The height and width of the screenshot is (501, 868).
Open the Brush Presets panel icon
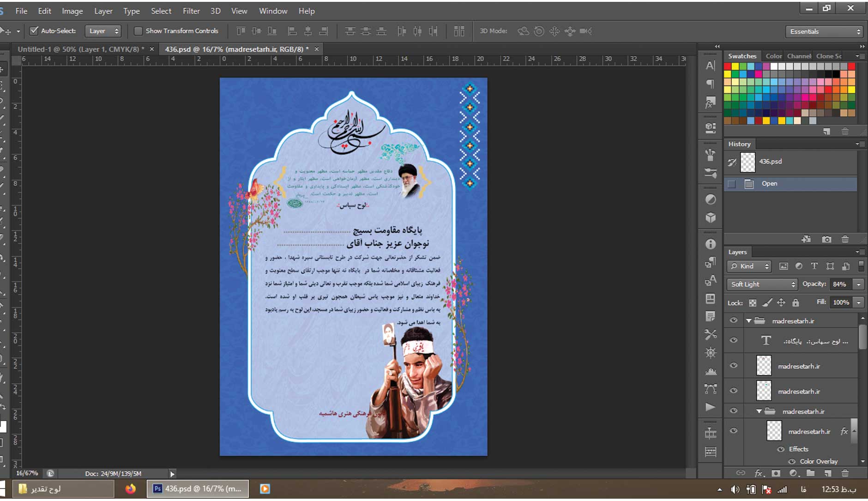click(x=711, y=173)
